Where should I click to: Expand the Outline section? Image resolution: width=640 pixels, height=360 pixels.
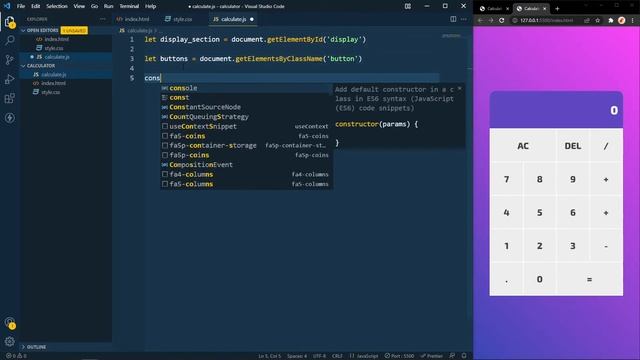[x=36, y=347]
